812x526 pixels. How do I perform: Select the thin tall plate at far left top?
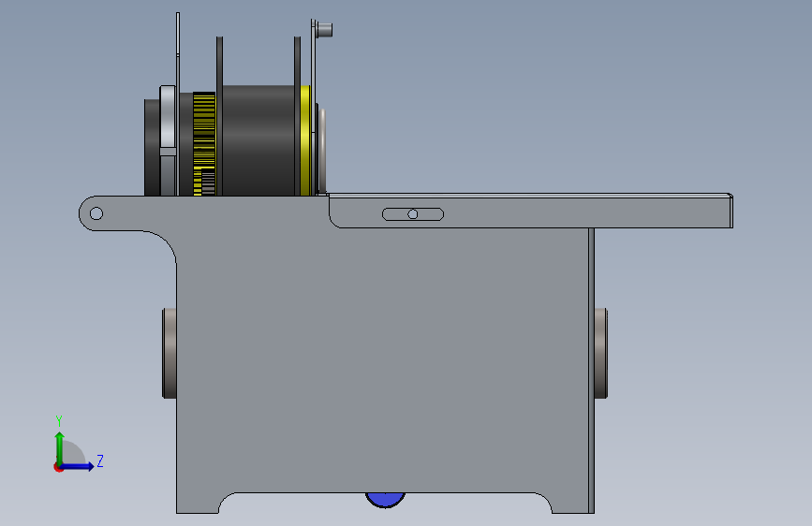[178, 104]
